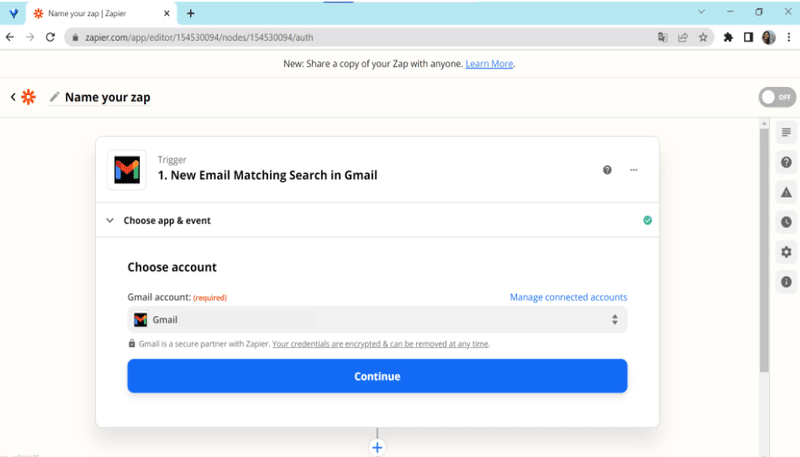This screenshot has height=457, width=800.
Task: Open the Zap outline icon in right sidebar
Action: 786,133
